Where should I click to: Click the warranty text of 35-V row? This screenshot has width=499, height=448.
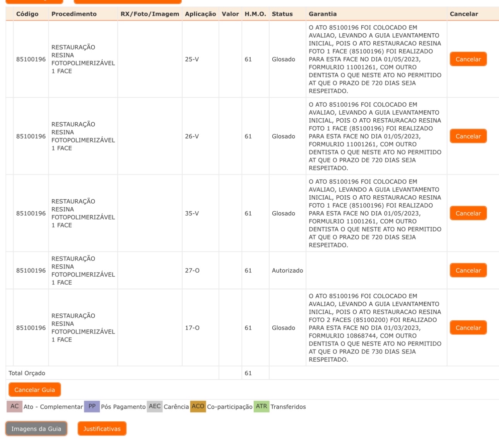(x=375, y=213)
